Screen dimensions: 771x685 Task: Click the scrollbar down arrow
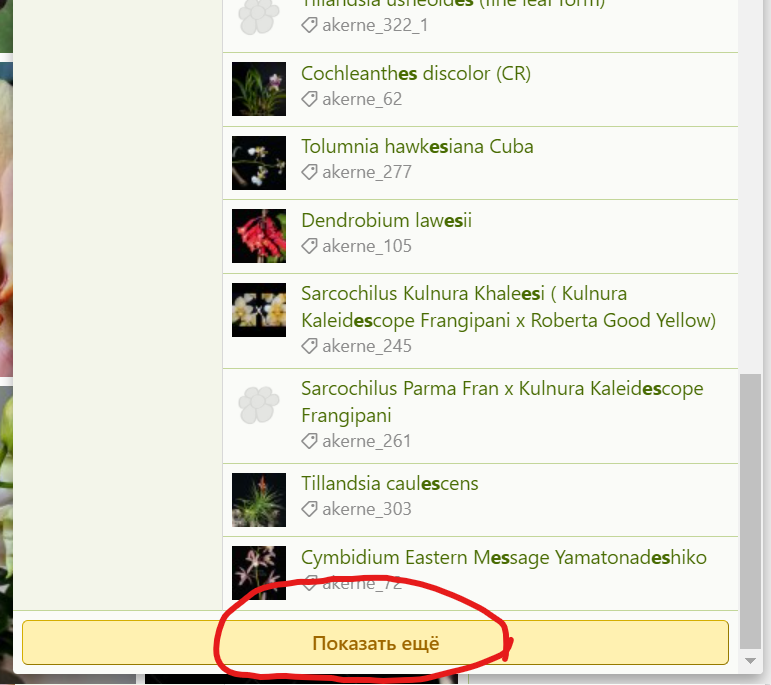pos(750,661)
